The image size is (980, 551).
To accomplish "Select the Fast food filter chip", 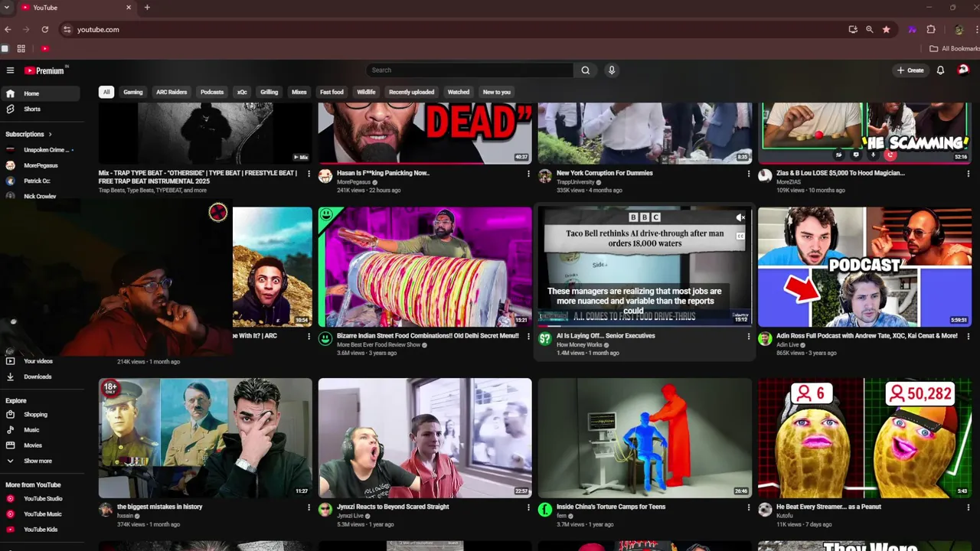I will pyautogui.click(x=332, y=92).
